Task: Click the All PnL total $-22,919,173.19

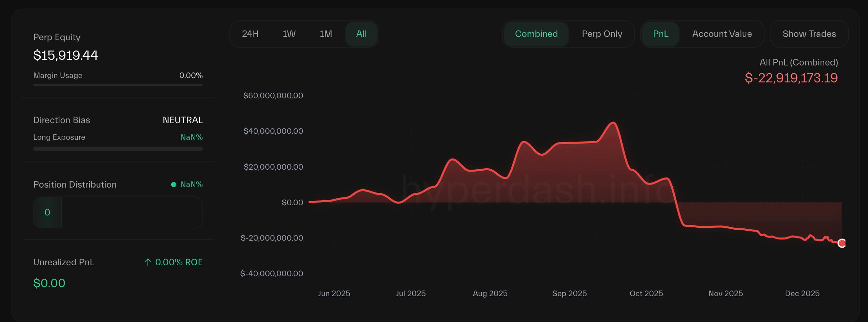Action: click(x=791, y=78)
